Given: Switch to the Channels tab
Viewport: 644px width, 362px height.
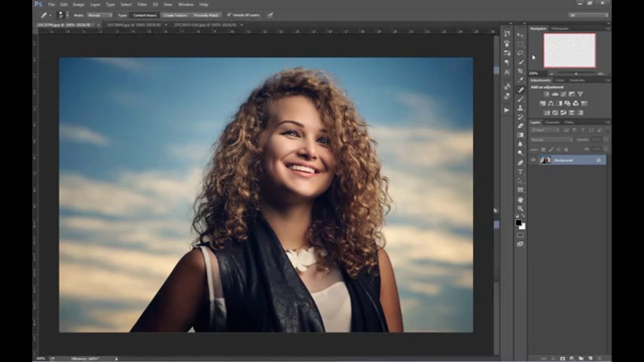Looking at the screenshot, I should click(552, 122).
